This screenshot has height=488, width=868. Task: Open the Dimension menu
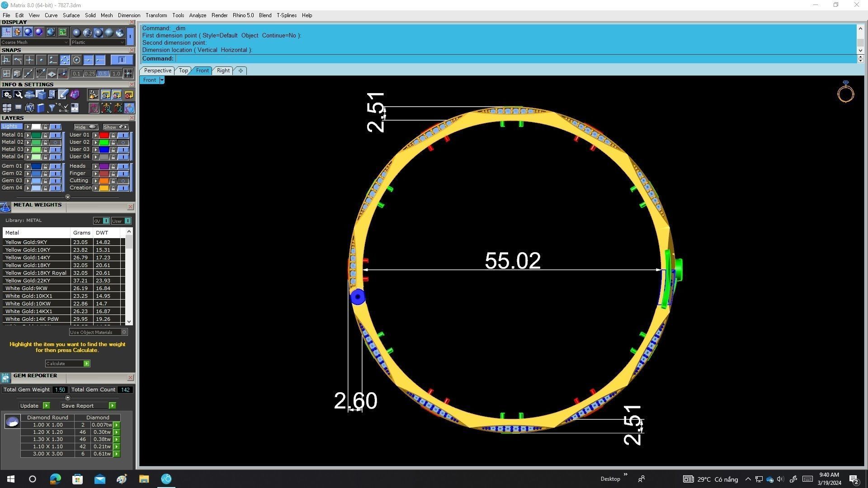pyautogui.click(x=129, y=15)
